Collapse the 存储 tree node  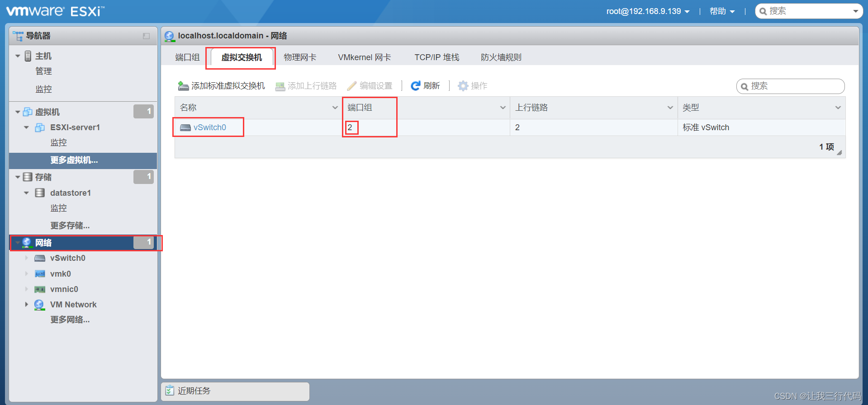[18, 177]
